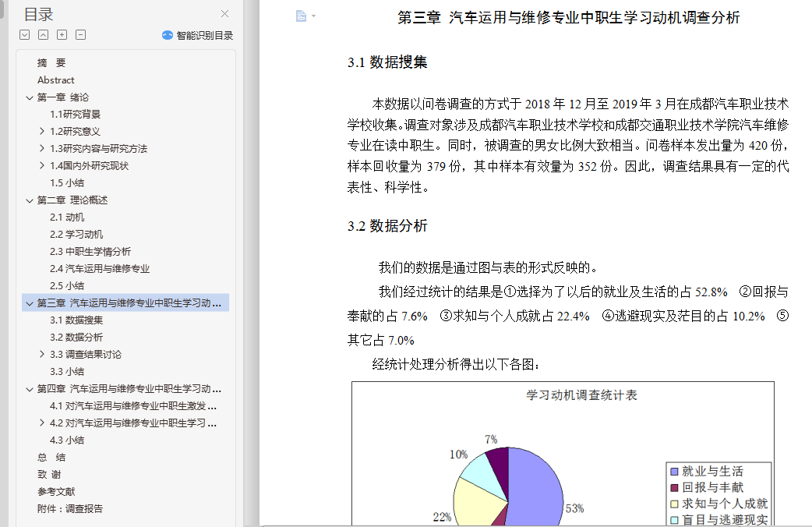Expand the 4.2 对汽车运用与维修专业 entry
This screenshot has width=812, height=527.
click(42, 423)
